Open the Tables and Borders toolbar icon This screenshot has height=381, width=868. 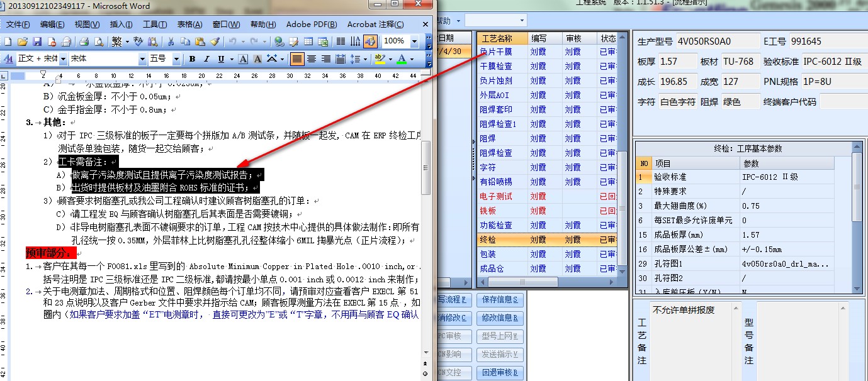[293, 41]
